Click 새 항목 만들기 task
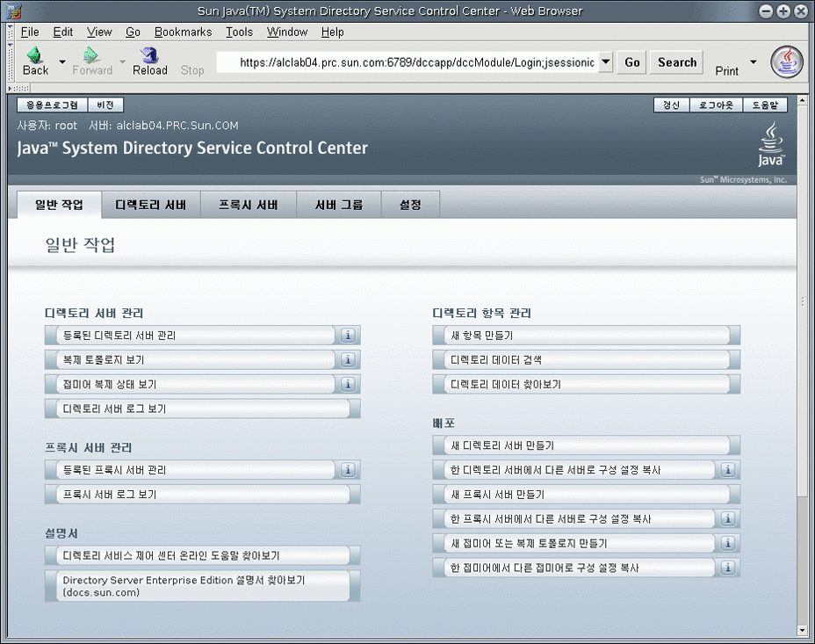The width and height of the screenshot is (815, 644). (x=587, y=336)
